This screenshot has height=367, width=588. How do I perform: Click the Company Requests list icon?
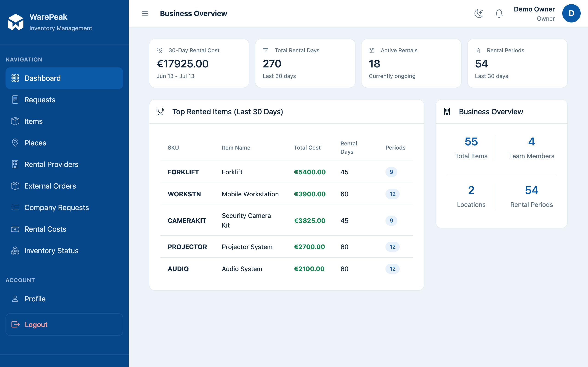(x=15, y=207)
